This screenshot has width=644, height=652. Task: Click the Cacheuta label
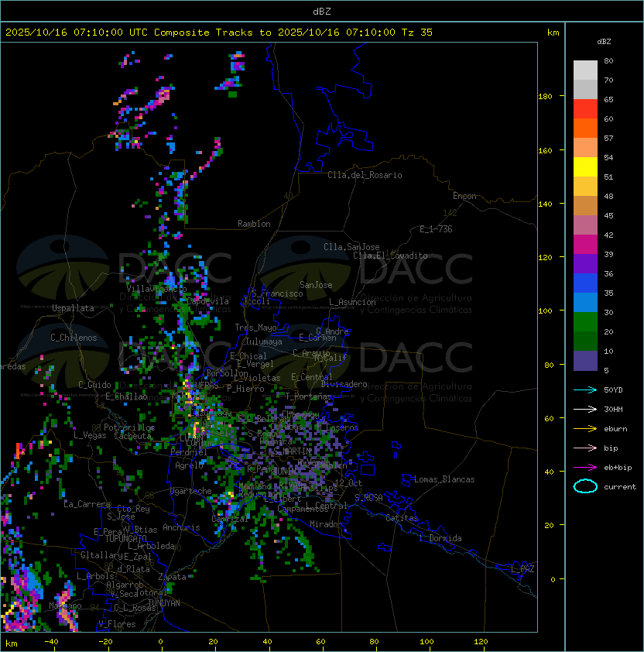pos(132,436)
